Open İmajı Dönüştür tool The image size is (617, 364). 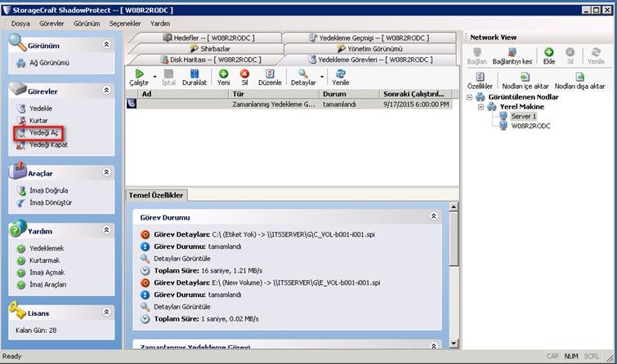(x=51, y=202)
